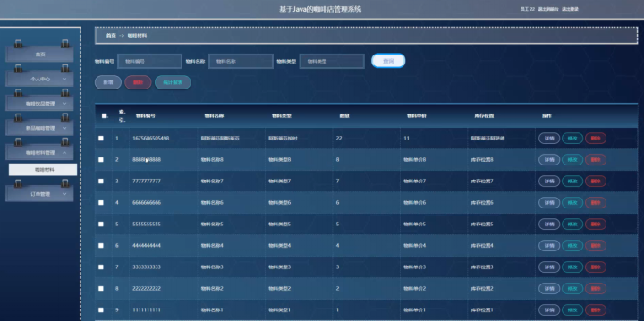Select the 咖啡材料 submenu item

tap(43, 170)
